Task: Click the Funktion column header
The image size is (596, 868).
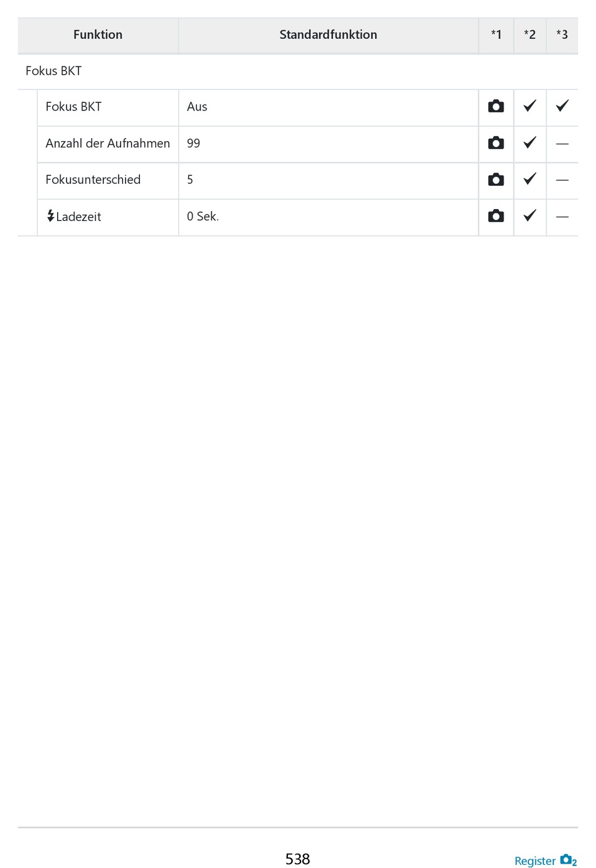Action: pyautogui.click(x=98, y=35)
